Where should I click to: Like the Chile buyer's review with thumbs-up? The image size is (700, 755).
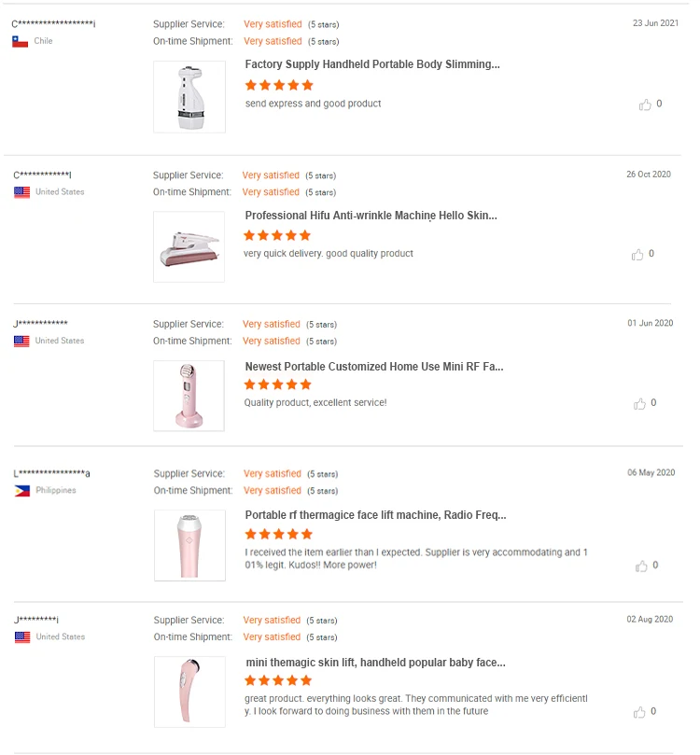[x=645, y=105]
